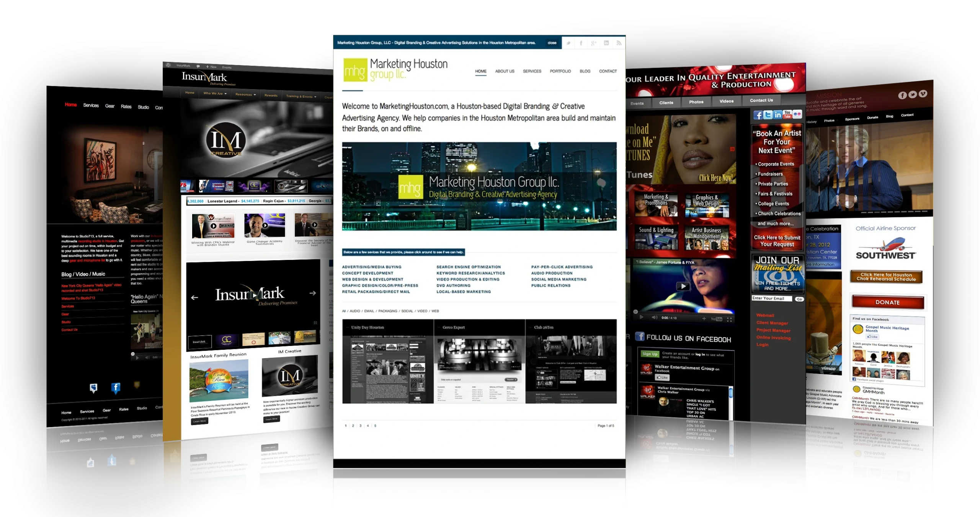Open Twitter icon in Marketing Houston top bar
The height and width of the screenshot is (517, 980).
pos(568,43)
